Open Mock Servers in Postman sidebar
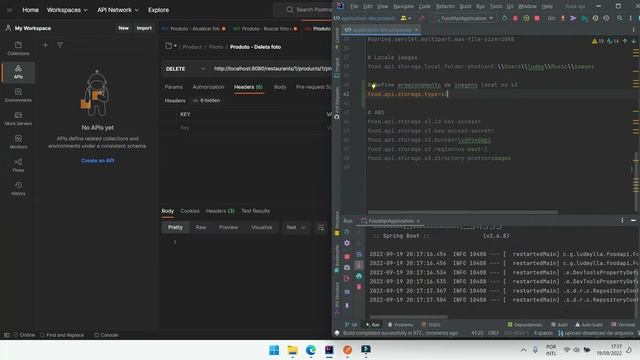Viewport: 640px width, 360px height. click(x=18, y=118)
